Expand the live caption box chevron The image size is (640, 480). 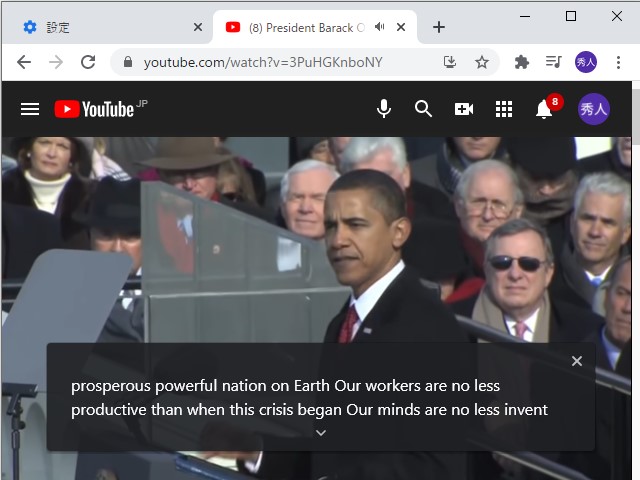(321, 433)
